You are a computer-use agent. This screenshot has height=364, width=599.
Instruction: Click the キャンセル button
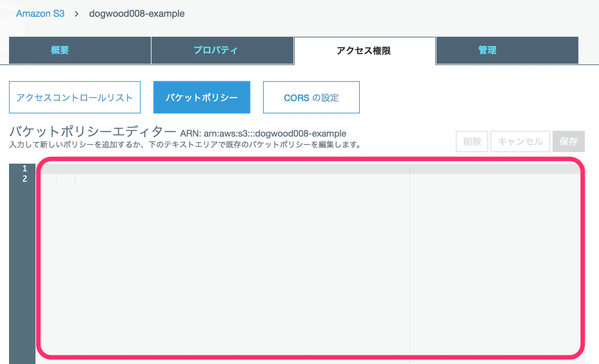point(520,141)
